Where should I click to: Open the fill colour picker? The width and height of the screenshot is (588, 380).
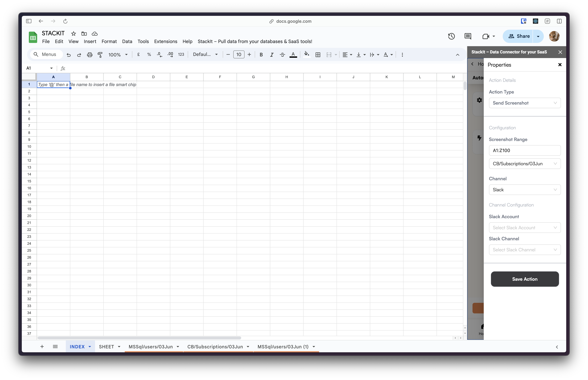(306, 54)
